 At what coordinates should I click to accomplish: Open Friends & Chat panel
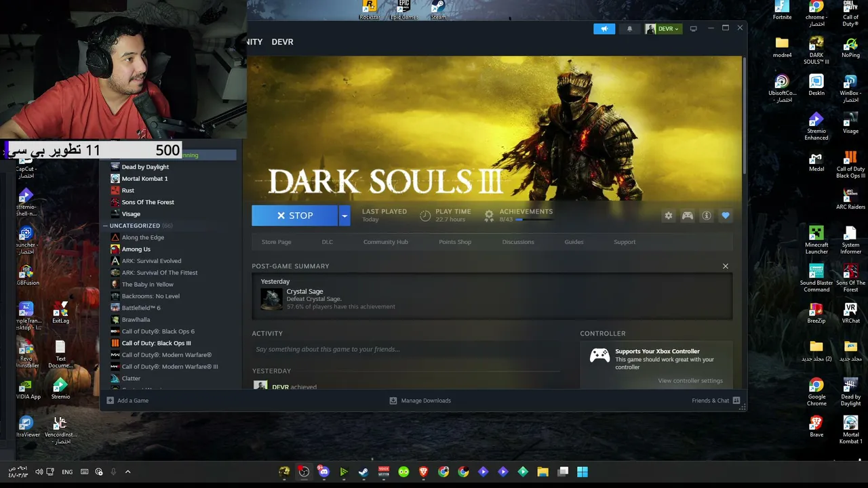pyautogui.click(x=716, y=401)
